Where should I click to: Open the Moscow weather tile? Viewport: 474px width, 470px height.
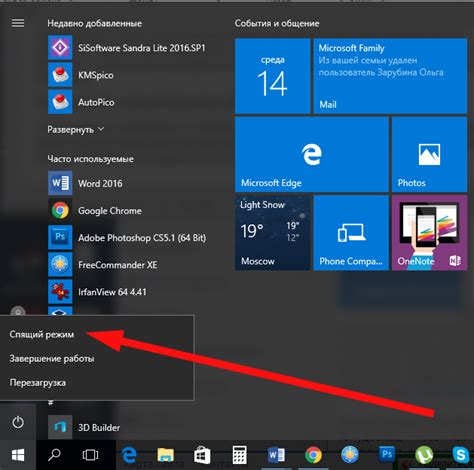pos(273,233)
